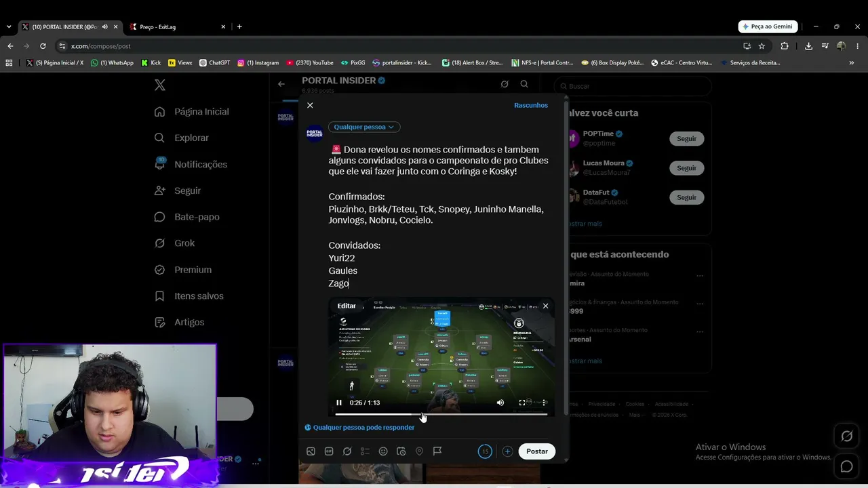Open the browser extensions menu

tap(785, 46)
